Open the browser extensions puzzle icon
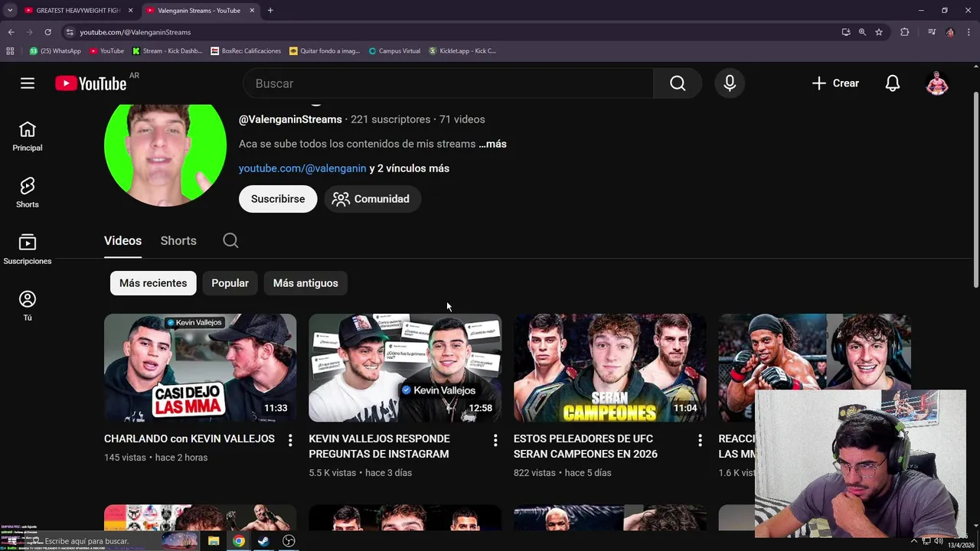This screenshot has height=551, width=980. [904, 32]
